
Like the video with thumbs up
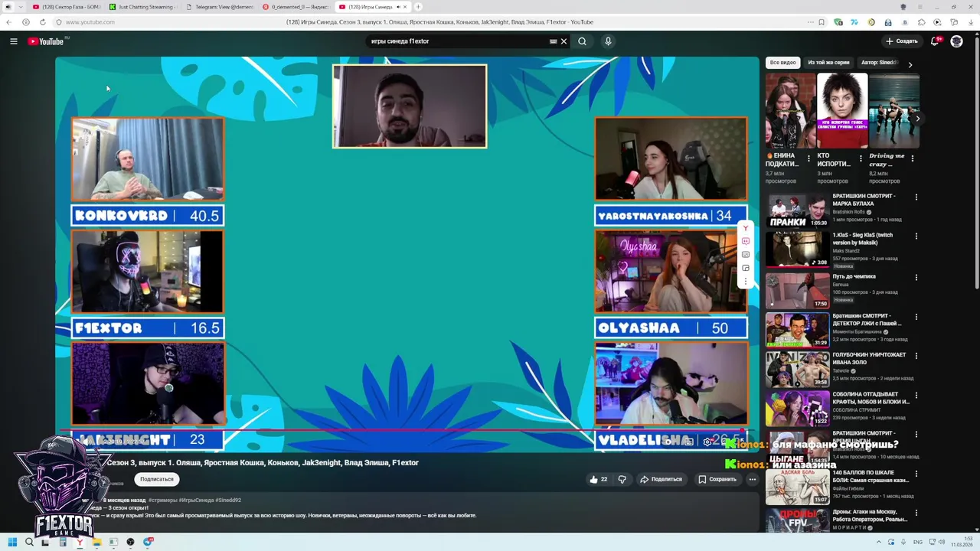coord(598,479)
